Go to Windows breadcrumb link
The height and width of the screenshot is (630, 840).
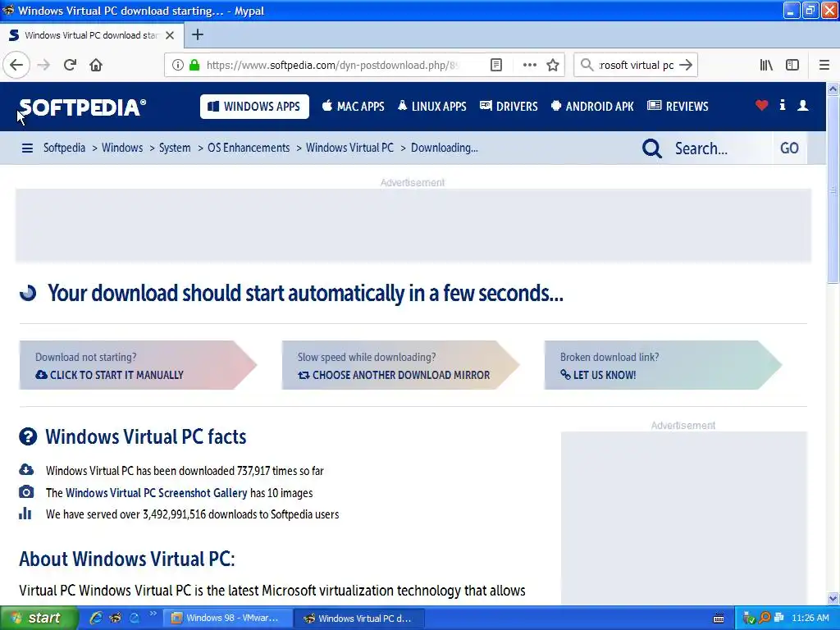122,148
